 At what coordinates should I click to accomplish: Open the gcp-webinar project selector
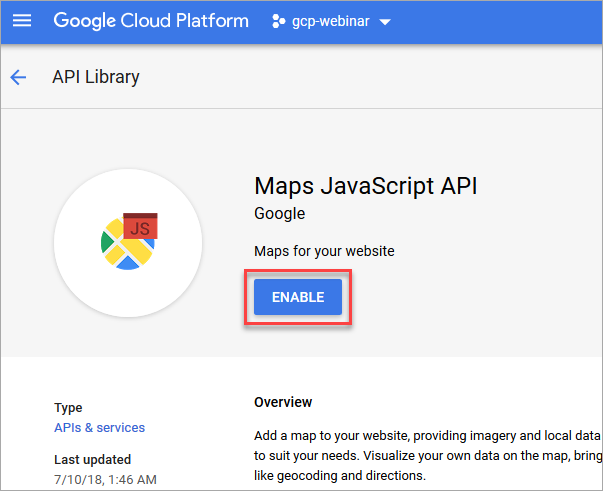click(x=331, y=21)
